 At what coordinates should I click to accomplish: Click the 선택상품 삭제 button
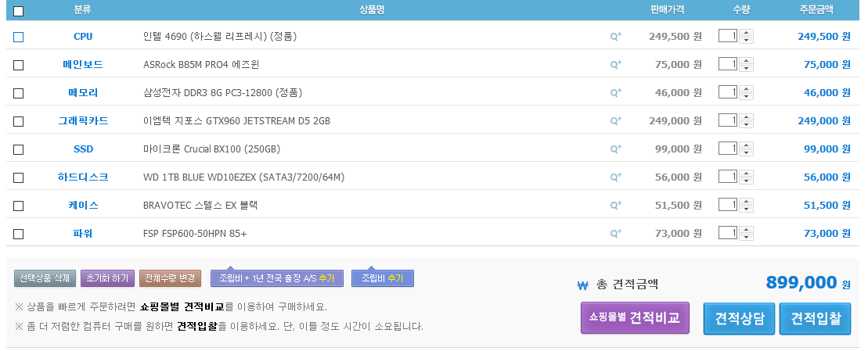click(45, 278)
